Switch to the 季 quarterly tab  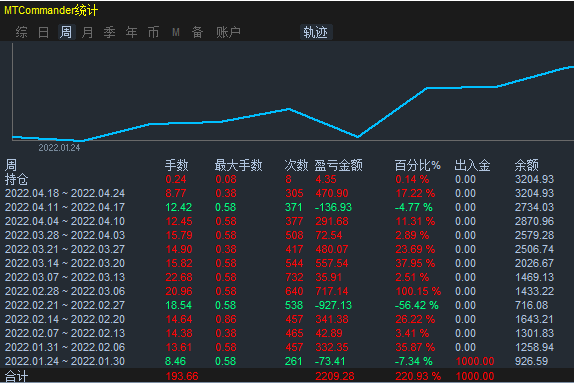point(109,32)
